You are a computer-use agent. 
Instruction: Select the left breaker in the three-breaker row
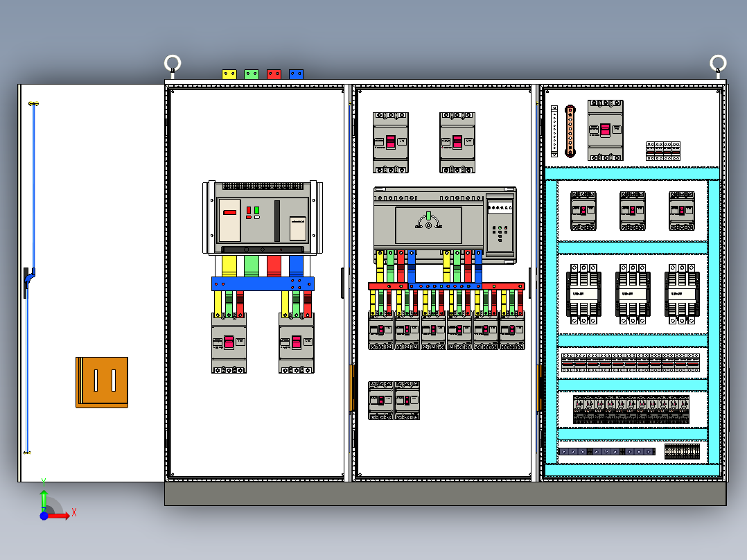[583, 211]
